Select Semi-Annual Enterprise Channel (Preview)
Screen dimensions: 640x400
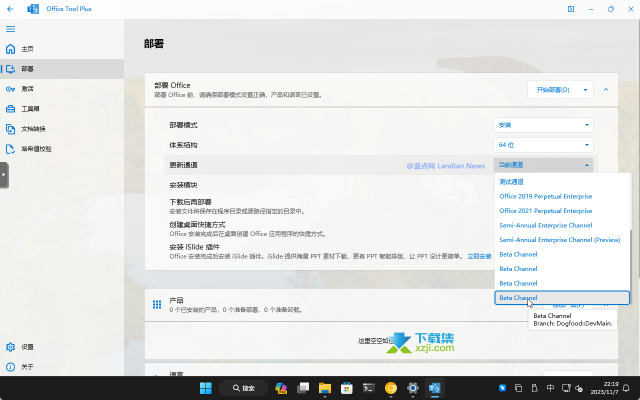click(x=562, y=240)
